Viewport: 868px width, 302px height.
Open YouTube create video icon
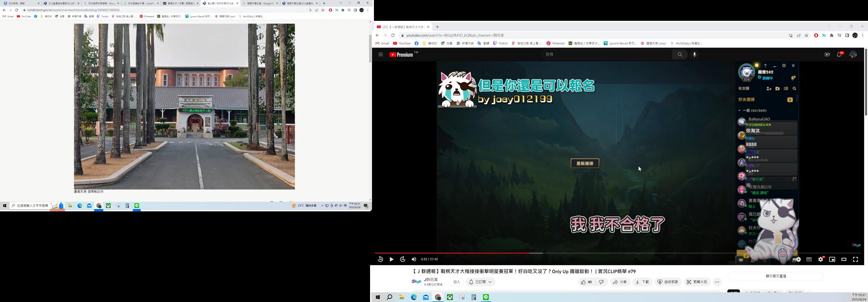pyautogui.click(x=827, y=54)
